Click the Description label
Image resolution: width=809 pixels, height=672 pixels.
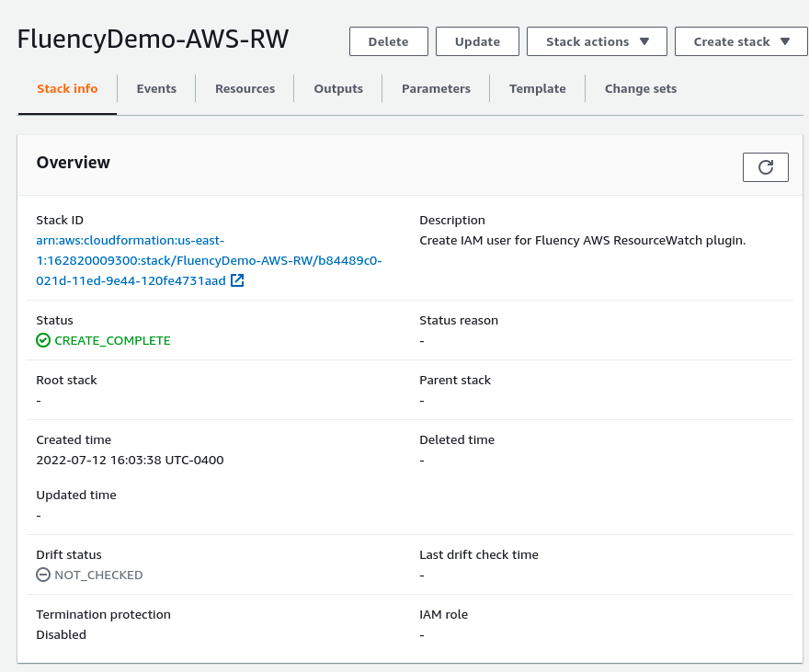(x=452, y=221)
